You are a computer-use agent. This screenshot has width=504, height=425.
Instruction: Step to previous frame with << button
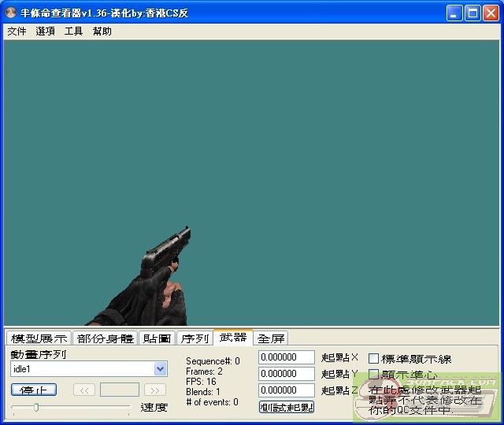click(x=84, y=390)
